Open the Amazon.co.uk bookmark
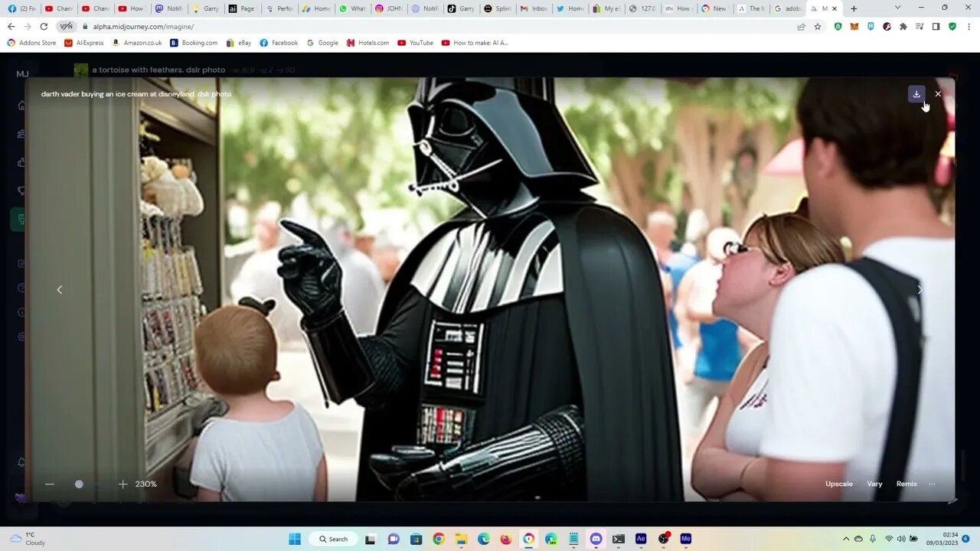Viewport: 980px width, 551px height. (x=137, y=43)
